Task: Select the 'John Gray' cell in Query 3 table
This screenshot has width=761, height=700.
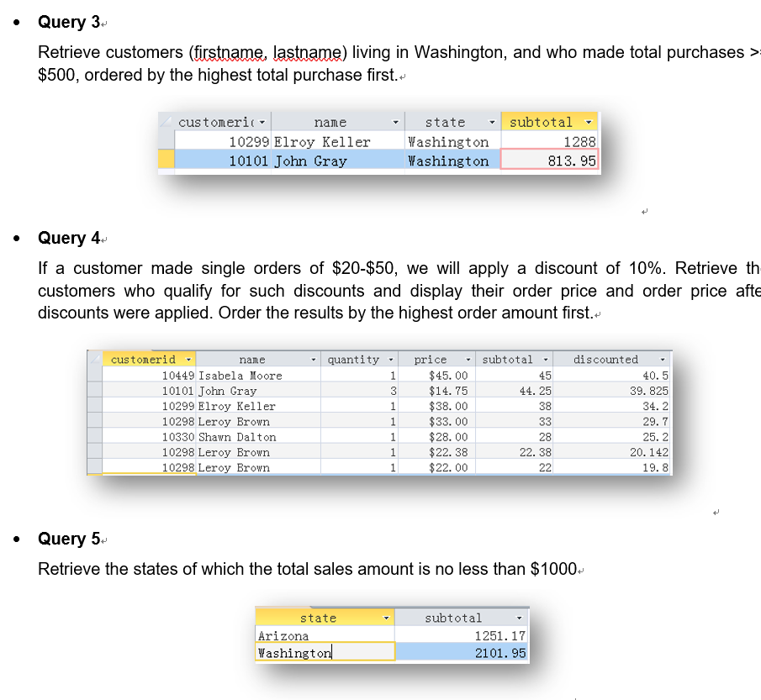Action: point(338,160)
